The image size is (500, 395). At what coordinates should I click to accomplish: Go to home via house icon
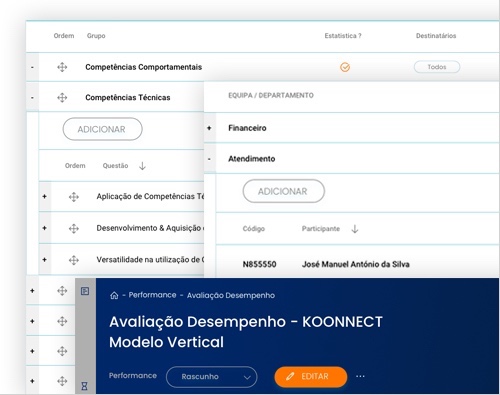pos(114,295)
